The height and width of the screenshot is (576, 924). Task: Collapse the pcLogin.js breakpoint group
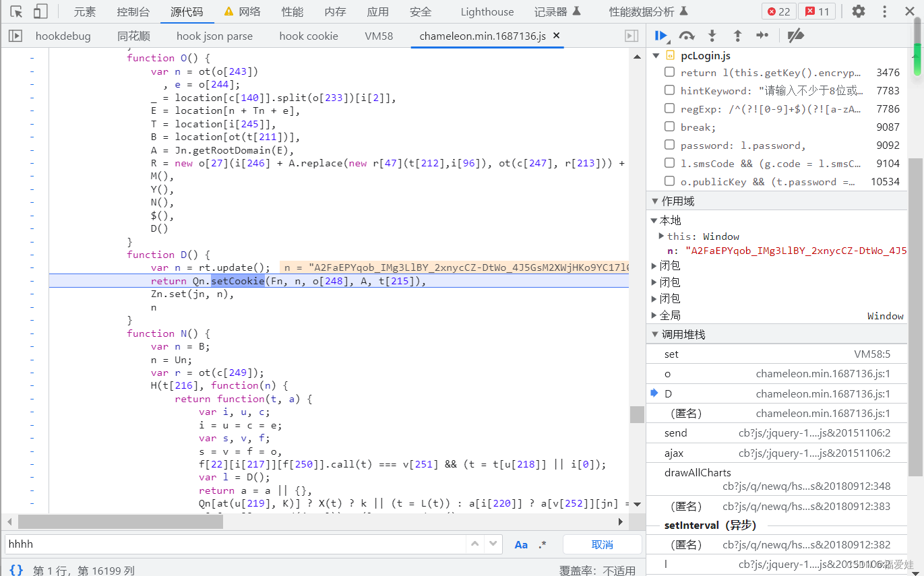point(656,55)
